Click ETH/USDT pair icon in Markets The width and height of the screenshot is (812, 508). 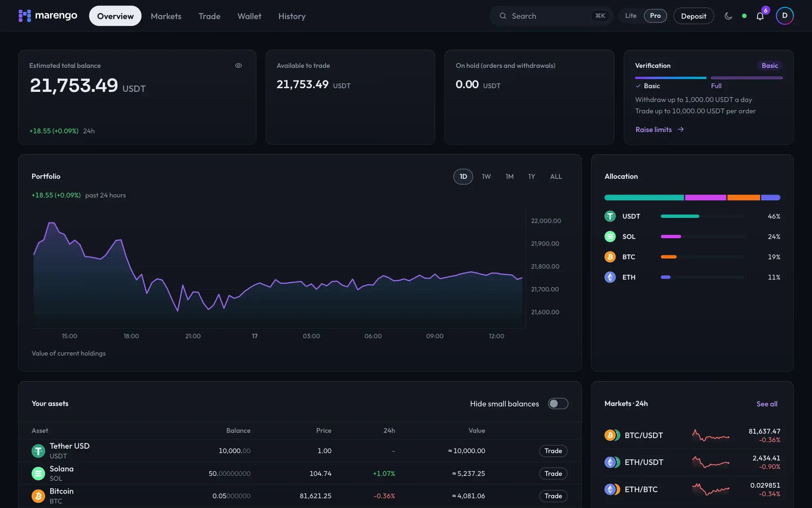pos(612,462)
